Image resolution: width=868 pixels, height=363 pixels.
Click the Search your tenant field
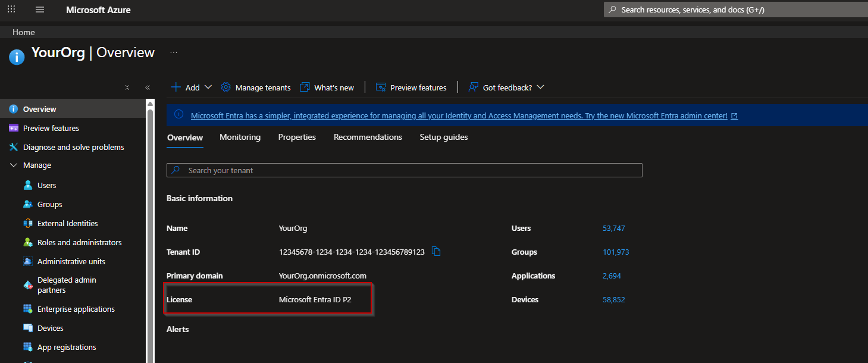point(405,170)
